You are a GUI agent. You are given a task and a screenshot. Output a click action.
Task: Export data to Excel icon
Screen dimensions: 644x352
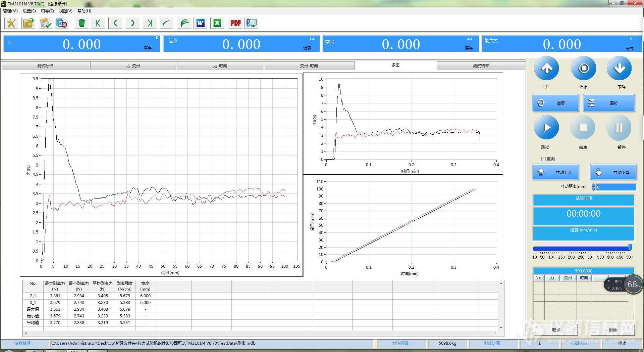coord(217,23)
